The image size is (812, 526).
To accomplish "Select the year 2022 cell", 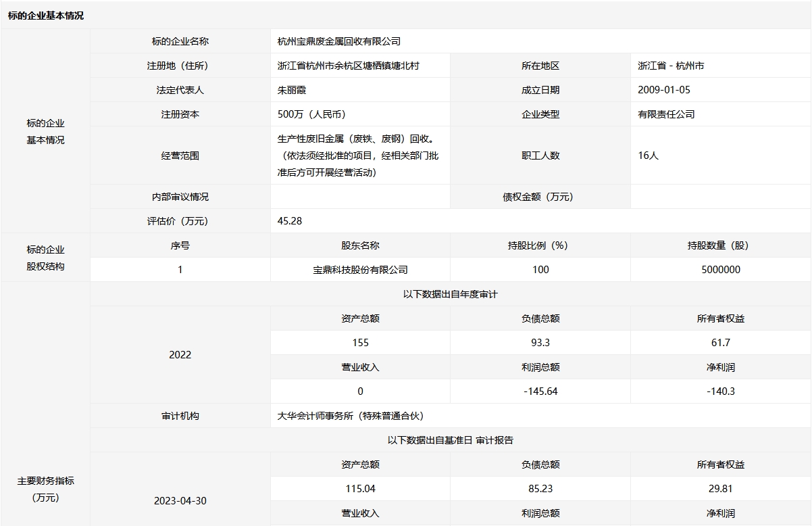I will click(x=180, y=355).
